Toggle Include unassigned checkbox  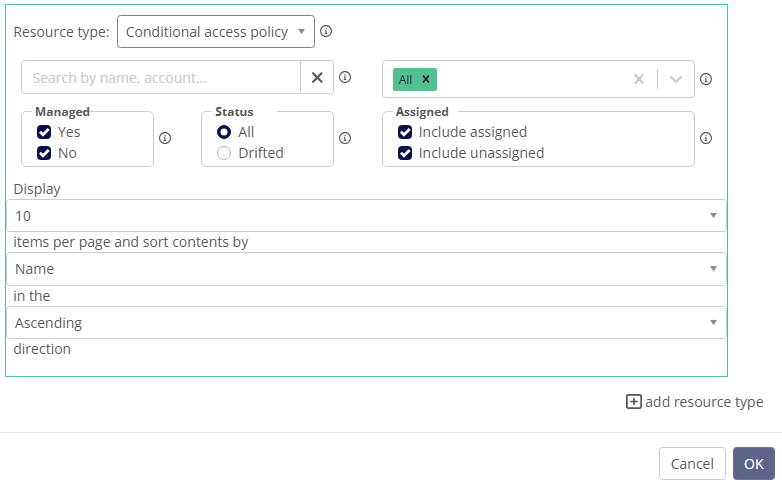[405, 153]
